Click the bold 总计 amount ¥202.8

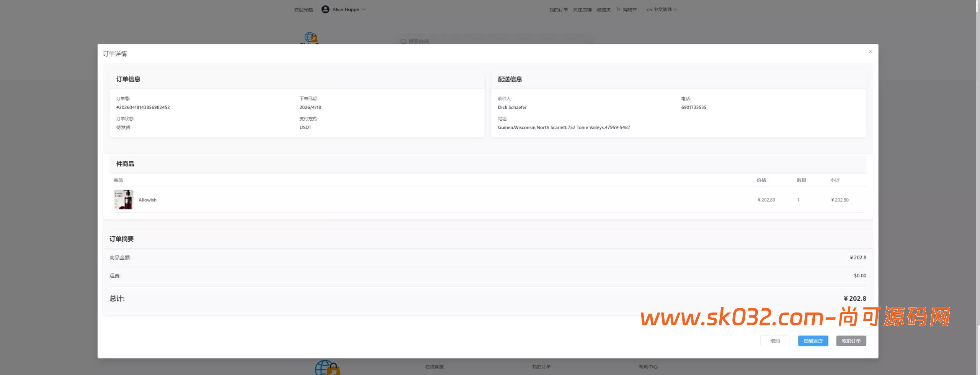[x=855, y=298]
